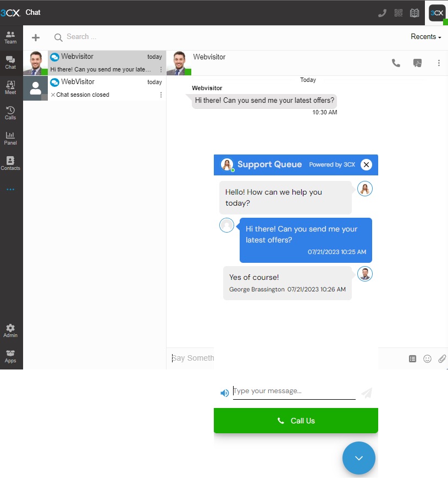
Task: Click the Type your message input field
Action: point(294,391)
